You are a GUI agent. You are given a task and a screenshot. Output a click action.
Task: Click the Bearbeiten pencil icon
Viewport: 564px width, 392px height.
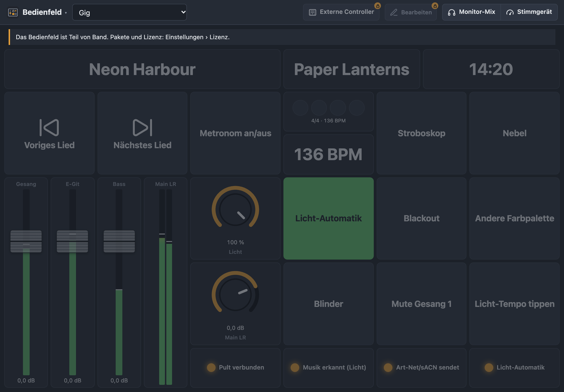(394, 12)
